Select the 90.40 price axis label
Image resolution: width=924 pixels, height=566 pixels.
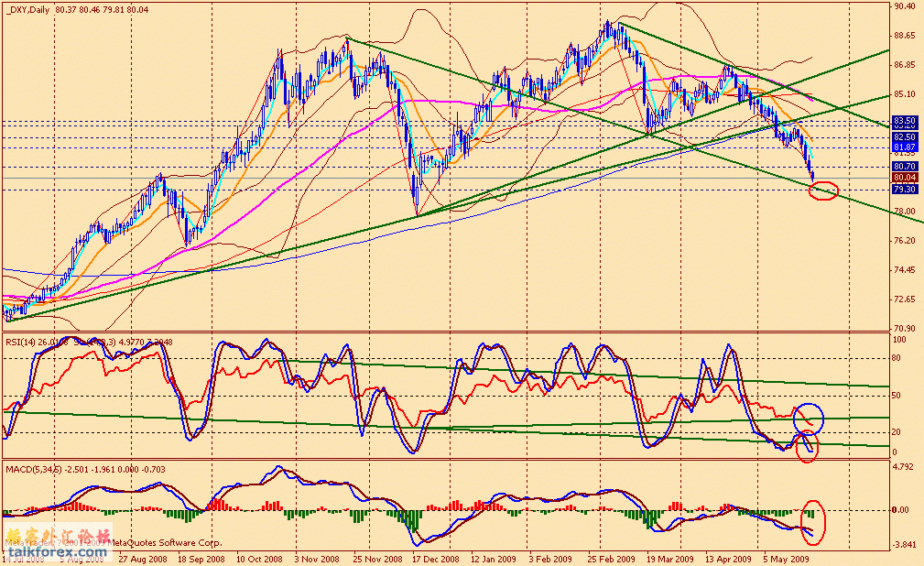pyautogui.click(x=905, y=6)
